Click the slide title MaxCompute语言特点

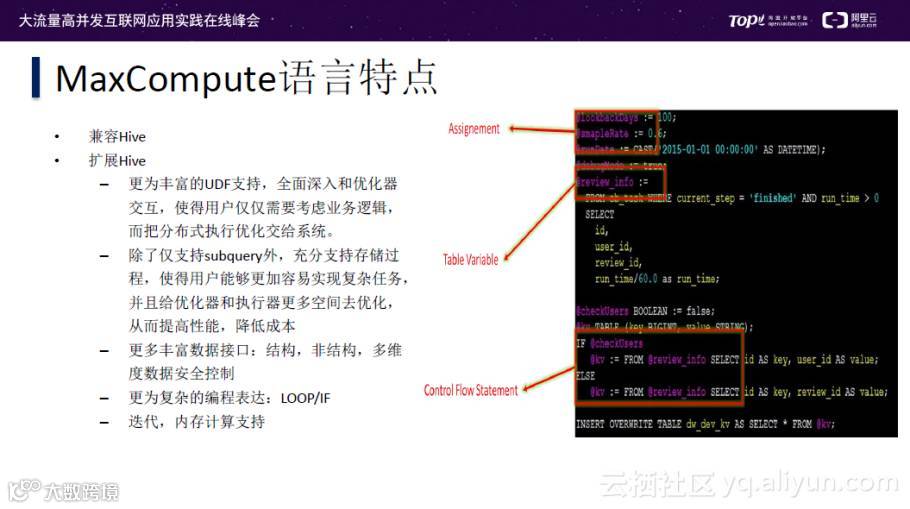pyautogui.click(x=246, y=78)
